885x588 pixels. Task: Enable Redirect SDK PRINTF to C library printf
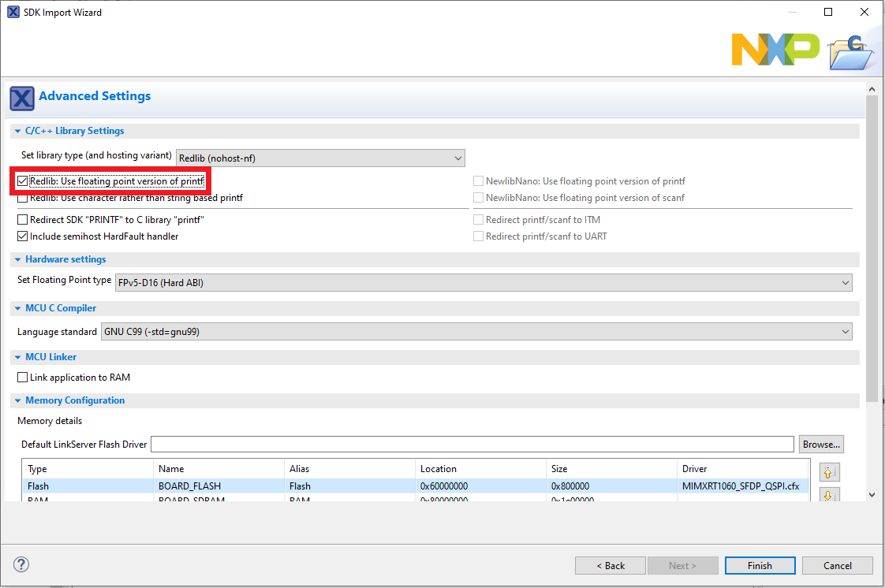pyautogui.click(x=23, y=220)
